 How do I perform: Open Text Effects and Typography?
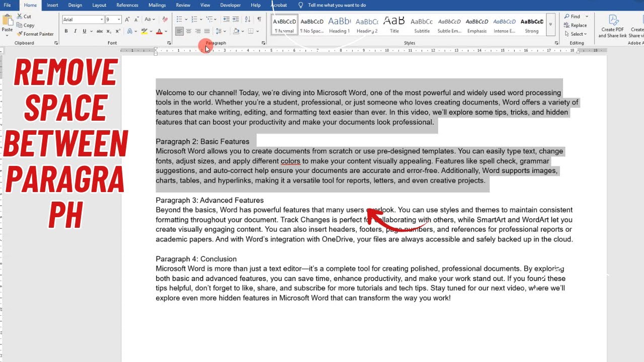coord(130,31)
